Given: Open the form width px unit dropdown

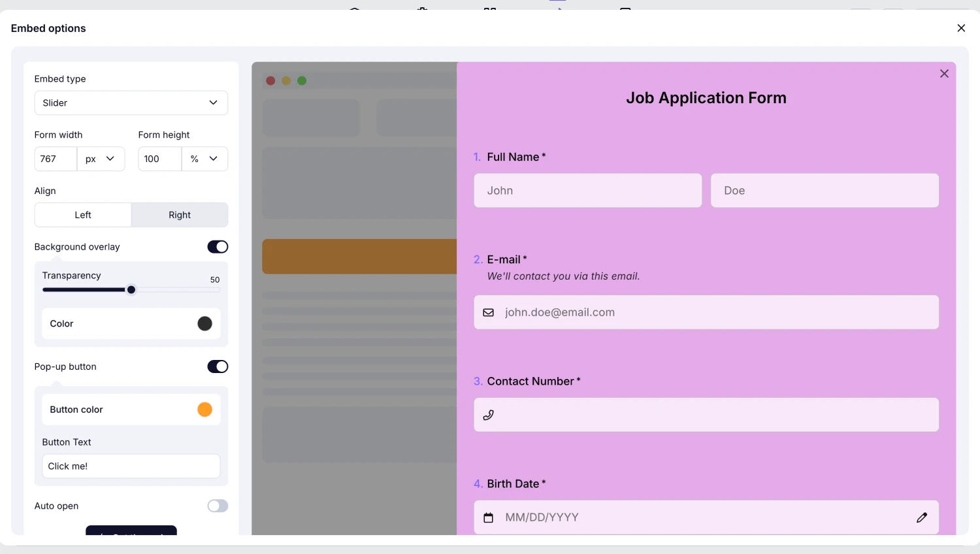Looking at the screenshot, I should coord(101,159).
